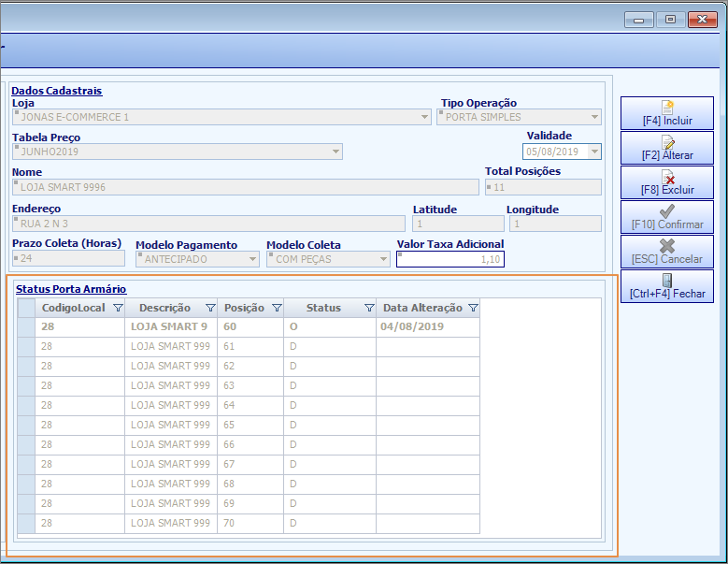Click the Status Porta Armário heading link
The width and height of the screenshot is (728, 564).
pyautogui.click(x=71, y=289)
